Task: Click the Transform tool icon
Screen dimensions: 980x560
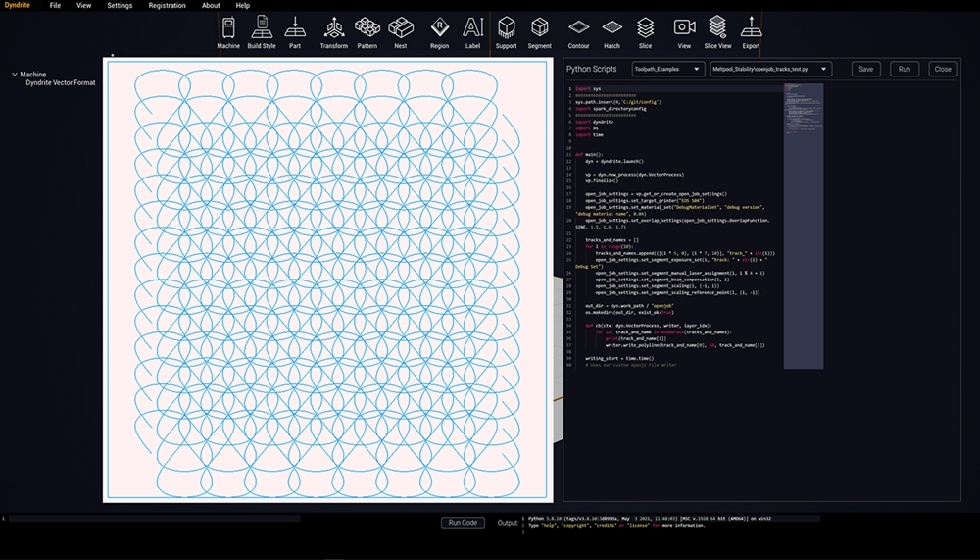Action: point(333,27)
